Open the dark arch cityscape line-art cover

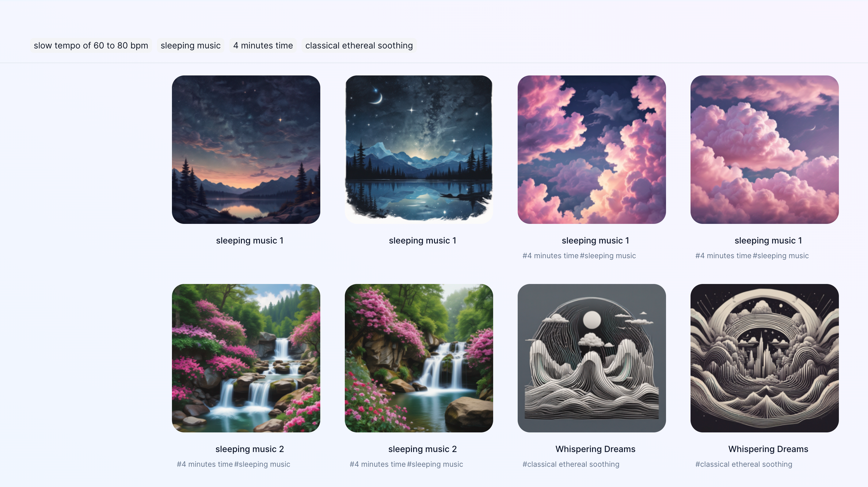[x=764, y=358]
